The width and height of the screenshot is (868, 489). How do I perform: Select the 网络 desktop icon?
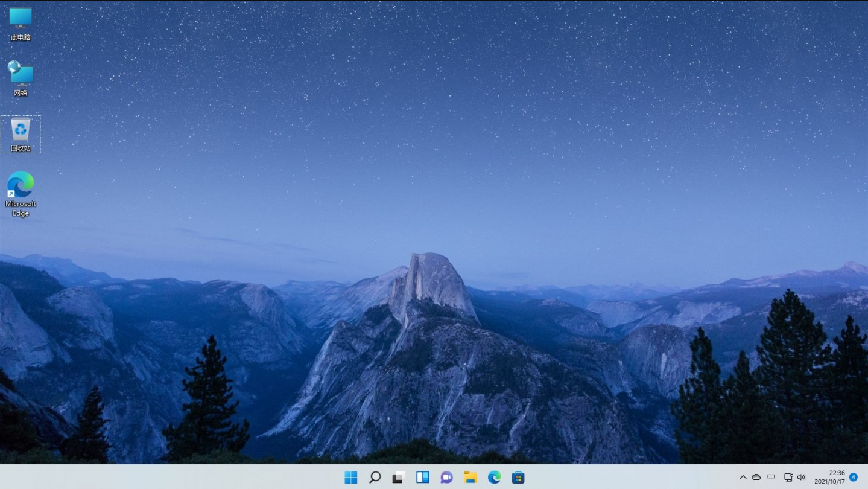(x=21, y=78)
